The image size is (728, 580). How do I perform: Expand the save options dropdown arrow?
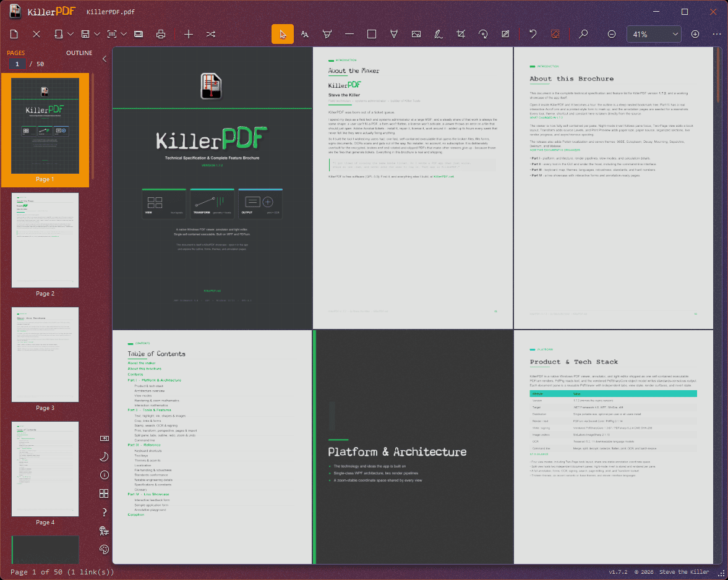click(x=97, y=35)
